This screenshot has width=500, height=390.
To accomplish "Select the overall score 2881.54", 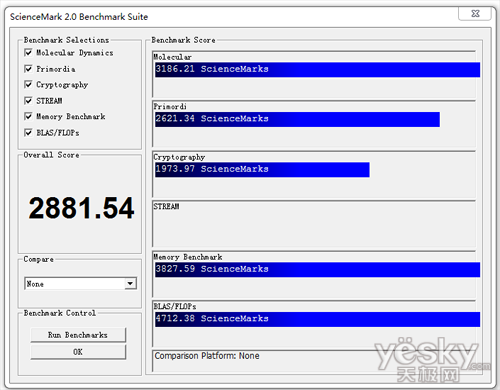I will click(x=81, y=208).
